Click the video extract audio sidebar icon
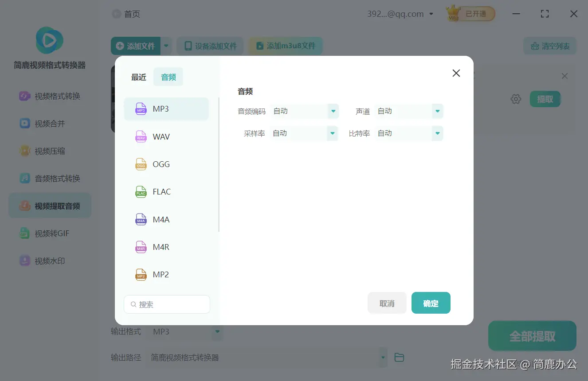Viewport: 588px width, 381px height. point(24,206)
